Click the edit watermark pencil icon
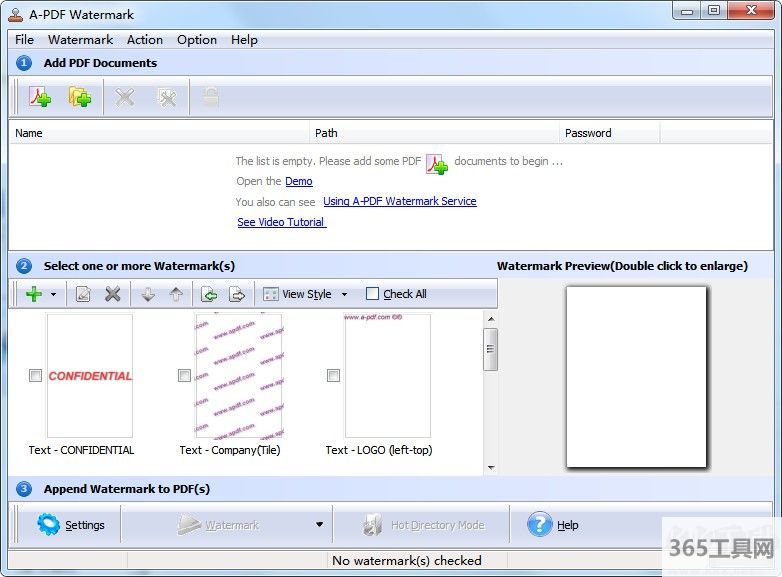782x577 pixels. pyautogui.click(x=83, y=294)
